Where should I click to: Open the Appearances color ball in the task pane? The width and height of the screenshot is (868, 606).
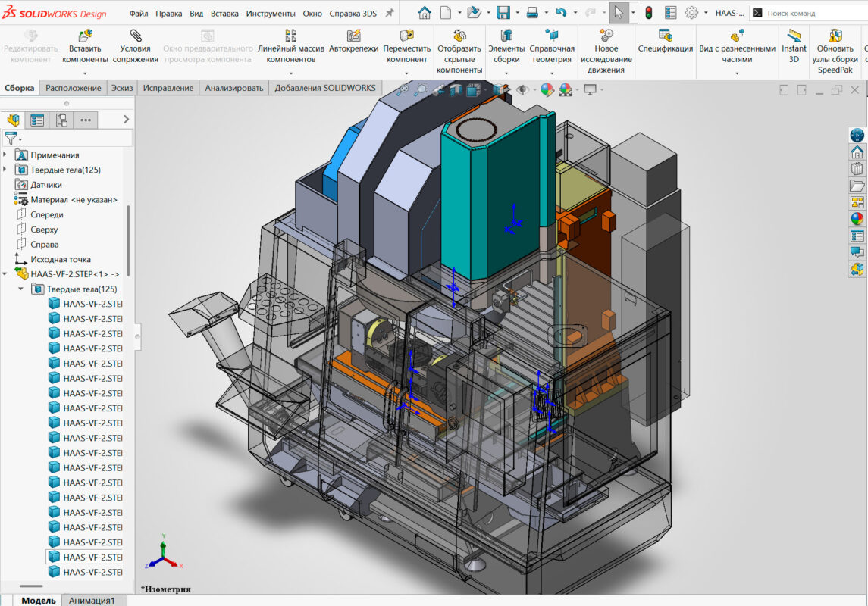tap(857, 219)
